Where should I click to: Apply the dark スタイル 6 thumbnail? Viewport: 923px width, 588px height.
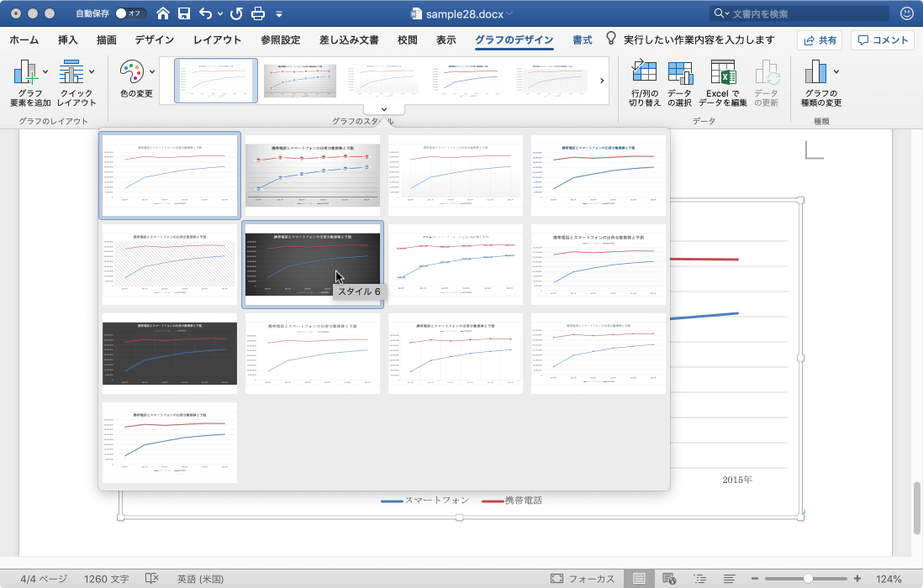[313, 265]
